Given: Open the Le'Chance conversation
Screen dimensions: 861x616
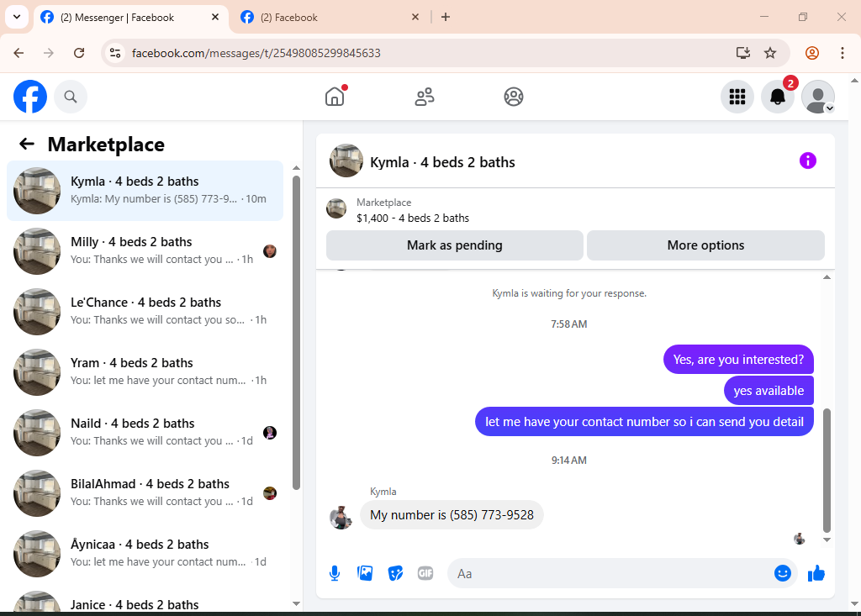Looking at the screenshot, I should [x=145, y=311].
